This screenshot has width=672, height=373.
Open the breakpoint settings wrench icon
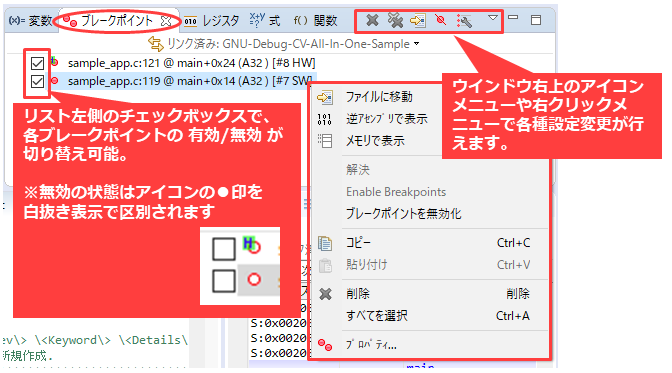[464, 21]
